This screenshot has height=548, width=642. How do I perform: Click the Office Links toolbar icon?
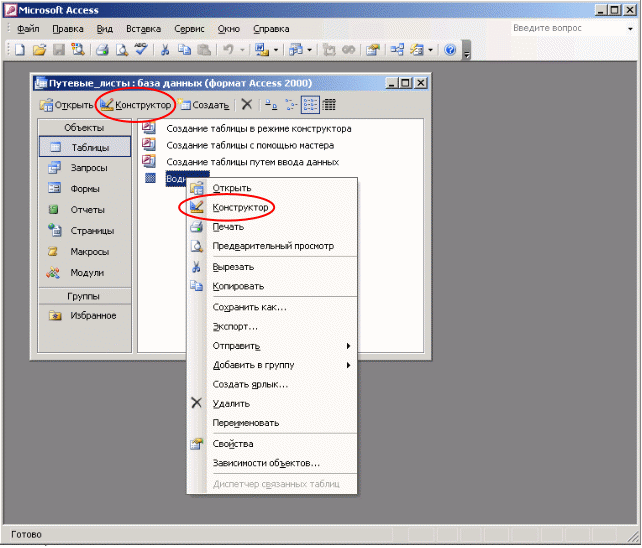[262, 50]
